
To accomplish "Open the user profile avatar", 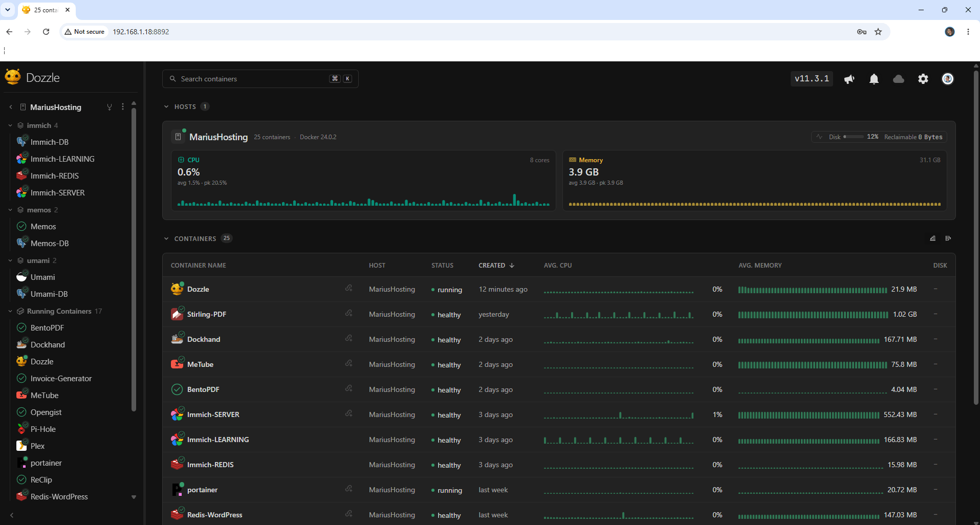I will [948, 79].
